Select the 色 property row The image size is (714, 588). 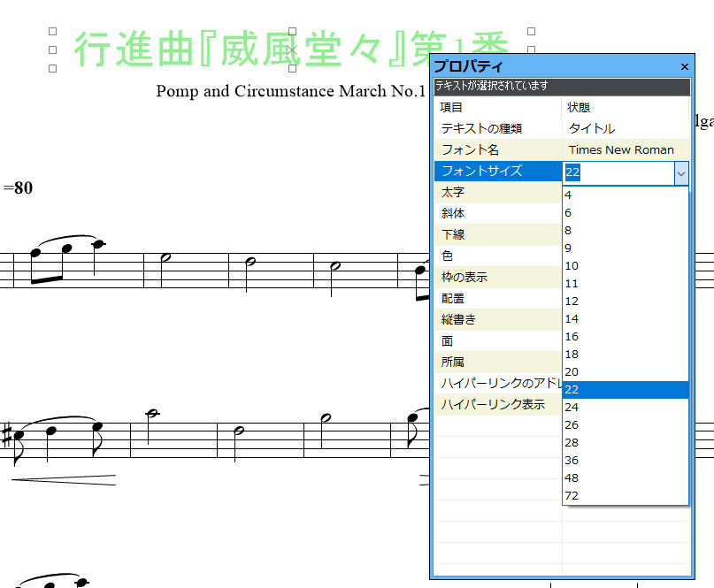[x=498, y=256]
